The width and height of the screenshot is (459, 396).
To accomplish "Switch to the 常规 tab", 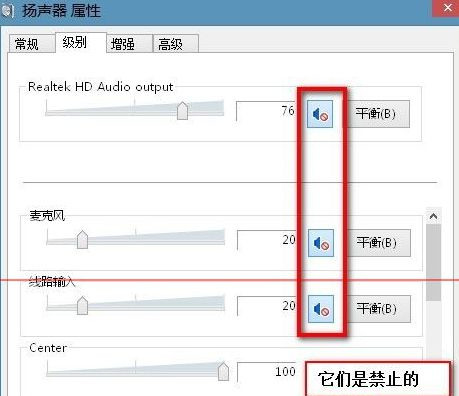I will (x=31, y=44).
